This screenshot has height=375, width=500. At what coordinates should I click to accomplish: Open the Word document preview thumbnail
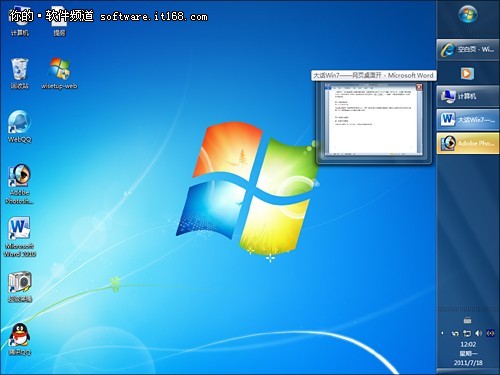[x=374, y=119]
